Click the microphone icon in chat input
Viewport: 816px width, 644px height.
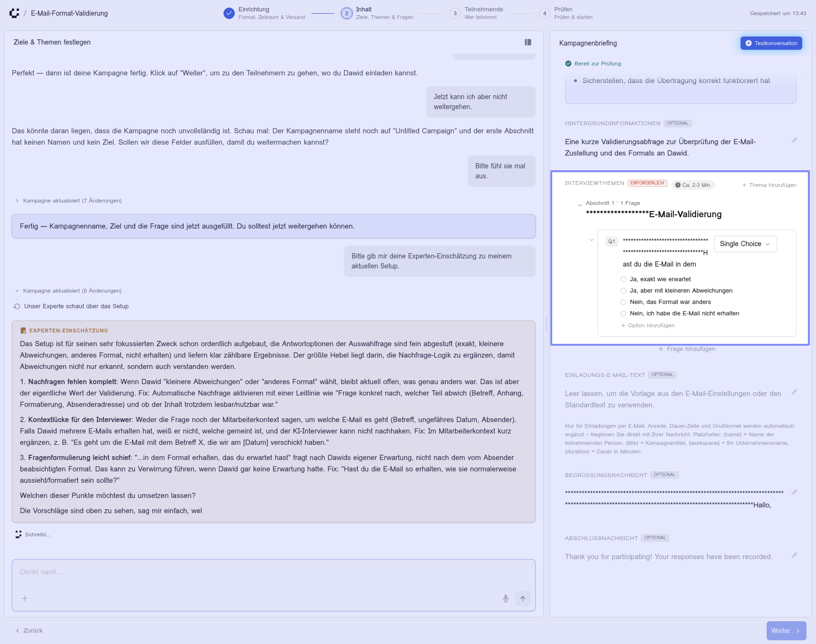[506, 598]
